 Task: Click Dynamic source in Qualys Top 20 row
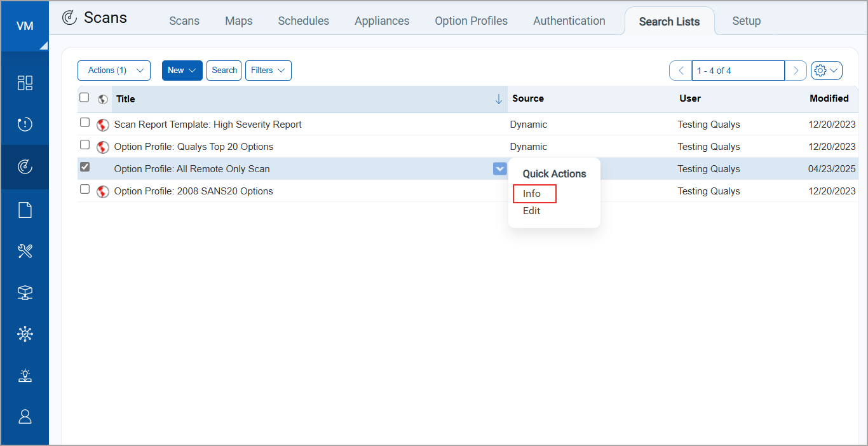tap(529, 147)
